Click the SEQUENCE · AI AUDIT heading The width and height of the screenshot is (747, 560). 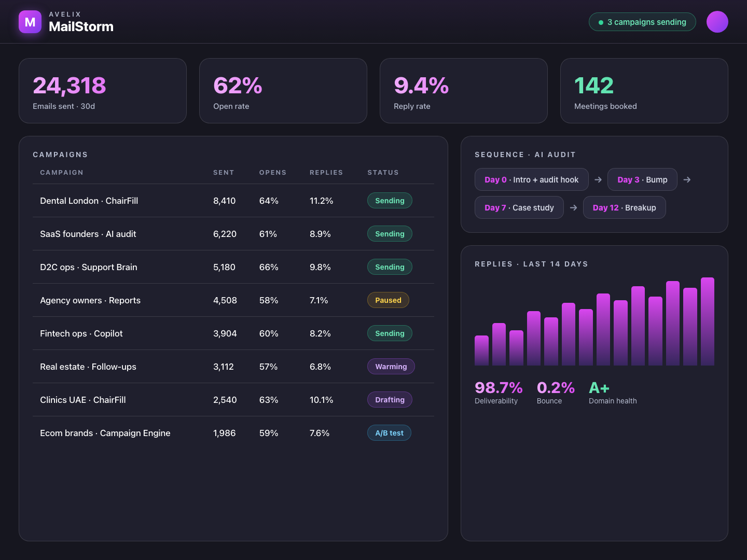(x=525, y=155)
